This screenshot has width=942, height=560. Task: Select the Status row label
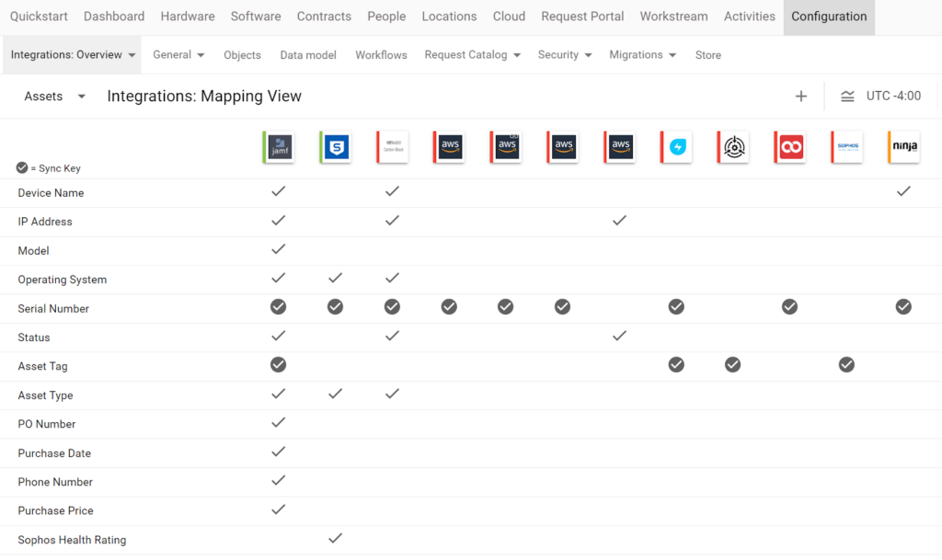pyautogui.click(x=34, y=337)
